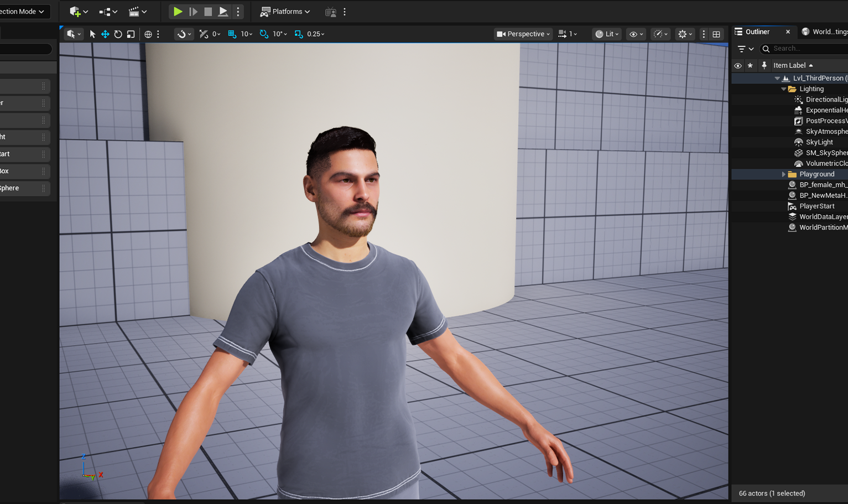The height and width of the screenshot is (504, 848).
Task: Activate the Scale tool
Action: (131, 34)
